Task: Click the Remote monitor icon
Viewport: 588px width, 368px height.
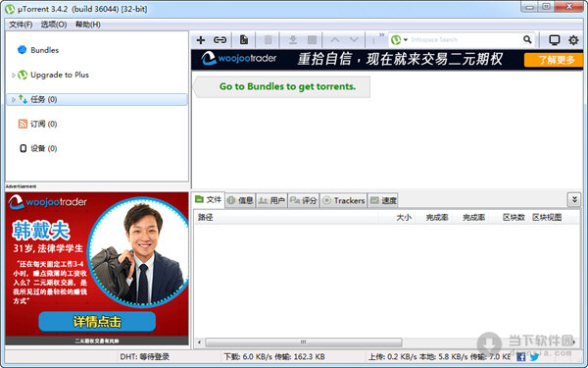Action: click(x=555, y=40)
